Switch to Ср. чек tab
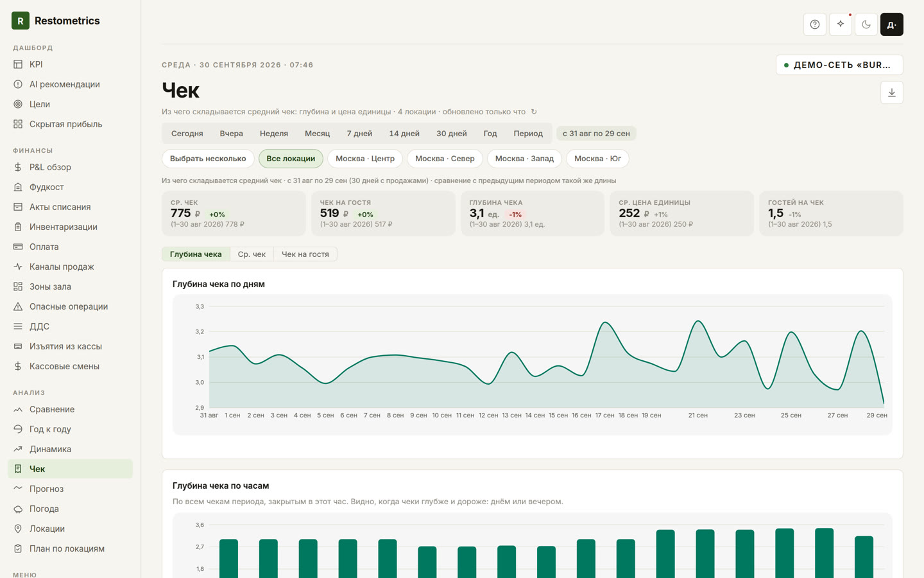 252,254
